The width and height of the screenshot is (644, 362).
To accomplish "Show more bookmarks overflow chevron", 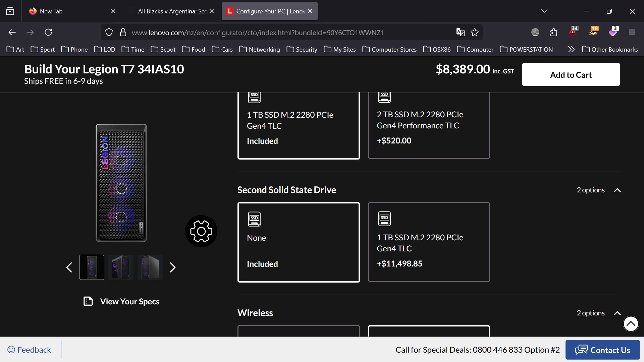I will tap(571, 49).
